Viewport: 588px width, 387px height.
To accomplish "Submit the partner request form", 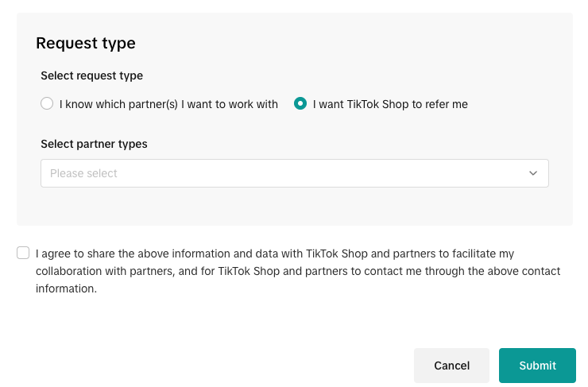I will pos(537,366).
